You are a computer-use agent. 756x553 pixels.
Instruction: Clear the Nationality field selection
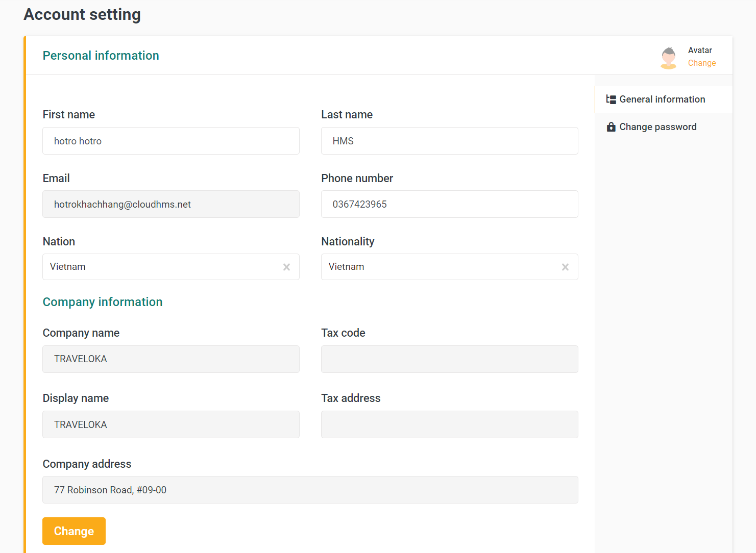(x=565, y=267)
